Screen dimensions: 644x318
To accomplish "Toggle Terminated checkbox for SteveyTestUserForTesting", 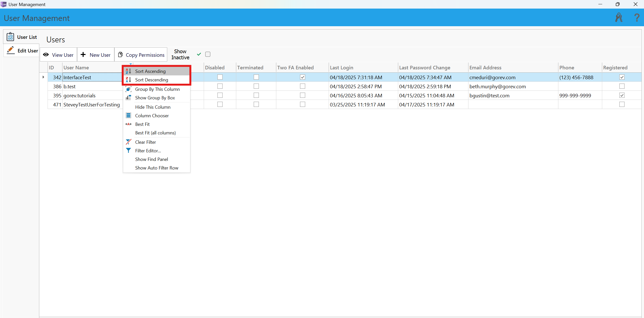I will (x=256, y=104).
